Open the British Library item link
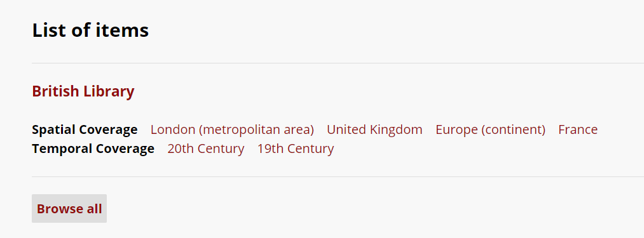This screenshot has width=644, height=238. (x=83, y=91)
